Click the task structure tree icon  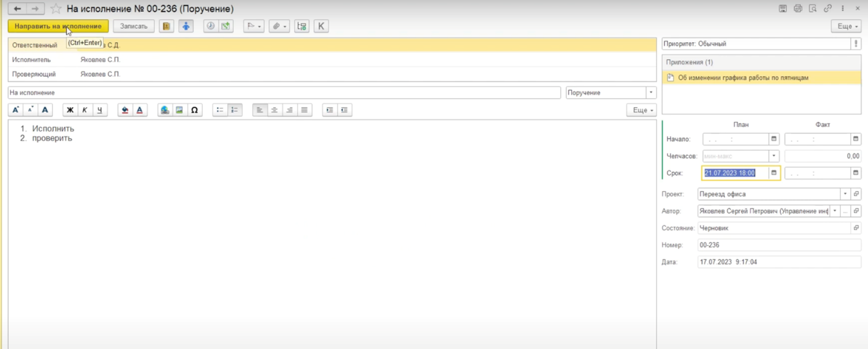[x=302, y=26]
